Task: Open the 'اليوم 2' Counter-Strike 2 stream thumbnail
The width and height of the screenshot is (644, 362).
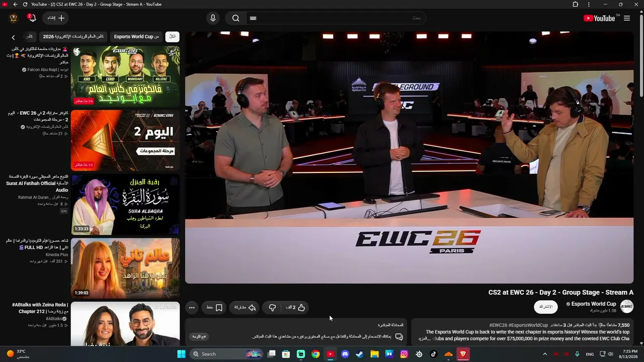Action: pos(125,141)
